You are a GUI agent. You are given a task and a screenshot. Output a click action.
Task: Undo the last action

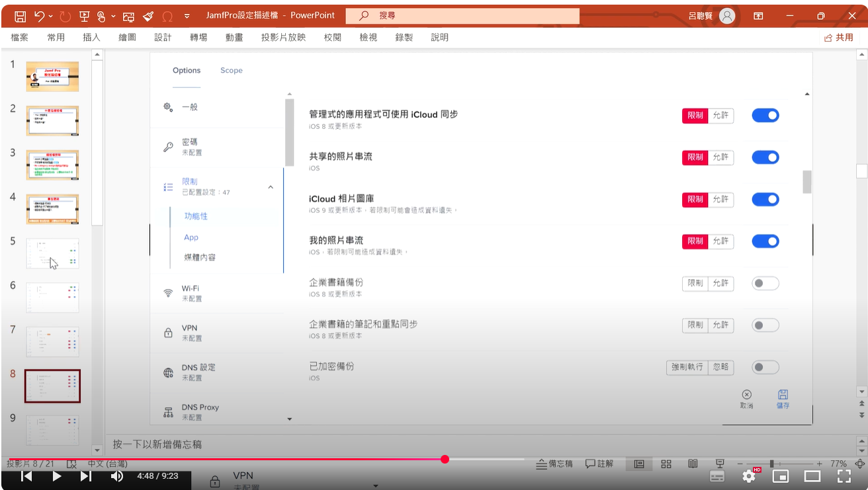40,15
